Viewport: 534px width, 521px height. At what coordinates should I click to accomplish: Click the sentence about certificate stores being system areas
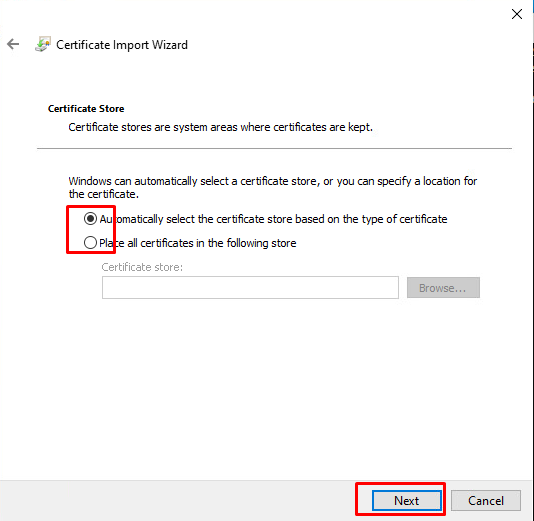pos(221,127)
